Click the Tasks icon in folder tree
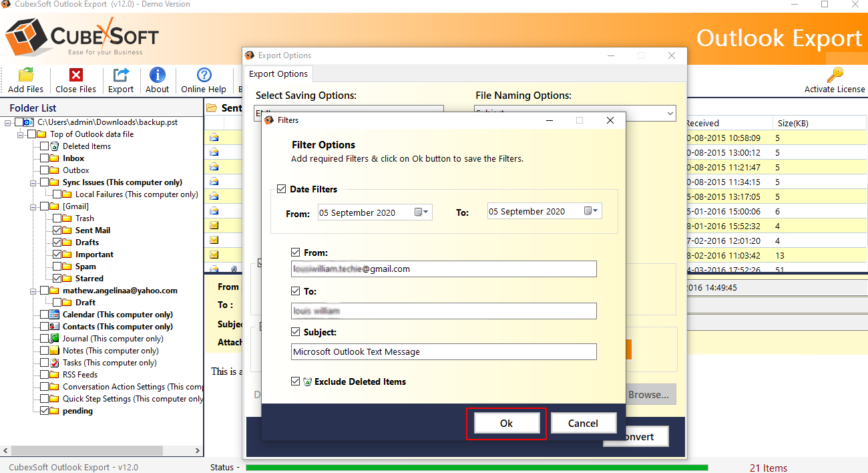The height and width of the screenshot is (473, 868). [55, 363]
